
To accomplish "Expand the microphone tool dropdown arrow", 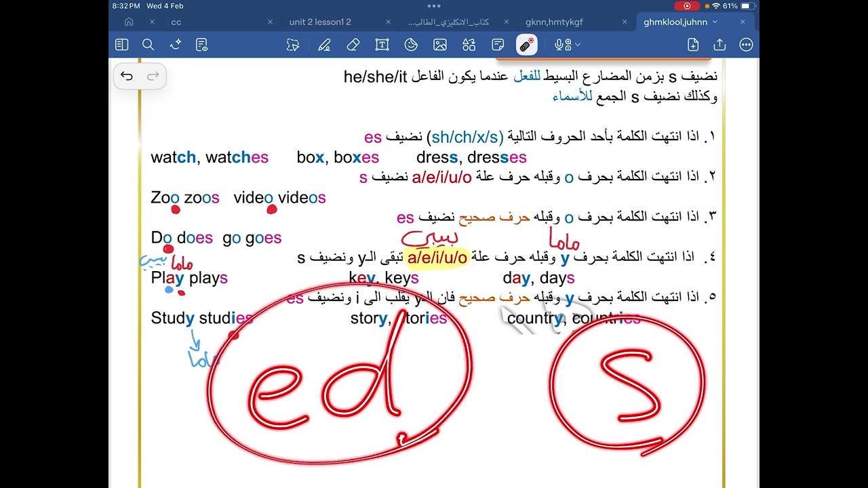I will pyautogui.click(x=578, y=45).
